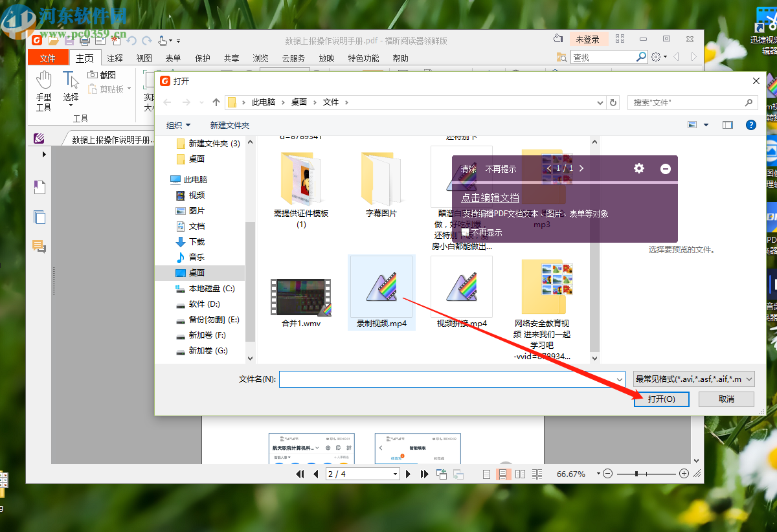Dismiss with the 不再提示 option
777x532 pixels.
tap(502, 168)
